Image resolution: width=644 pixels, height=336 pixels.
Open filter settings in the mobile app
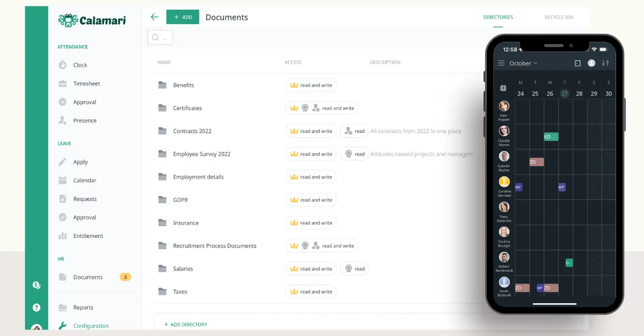[605, 63]
